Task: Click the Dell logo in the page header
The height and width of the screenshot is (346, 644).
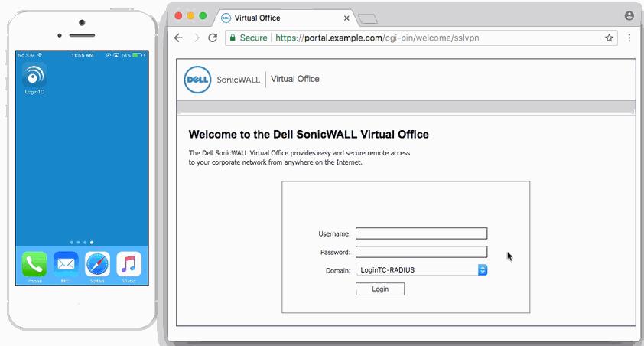Action: pos(197,80)
